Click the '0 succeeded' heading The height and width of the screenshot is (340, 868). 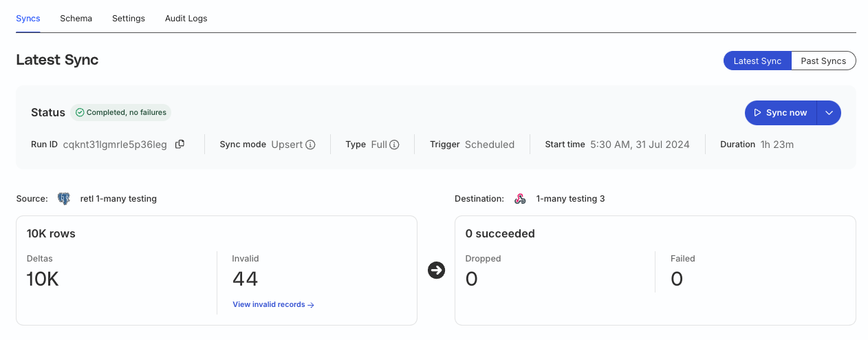500,233
